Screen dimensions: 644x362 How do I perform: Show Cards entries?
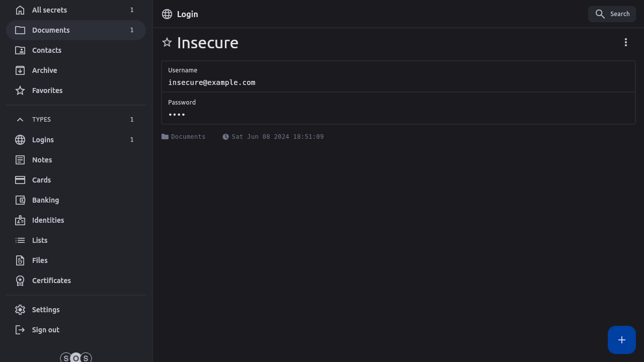pyautogui.click(x=41, y=180)
